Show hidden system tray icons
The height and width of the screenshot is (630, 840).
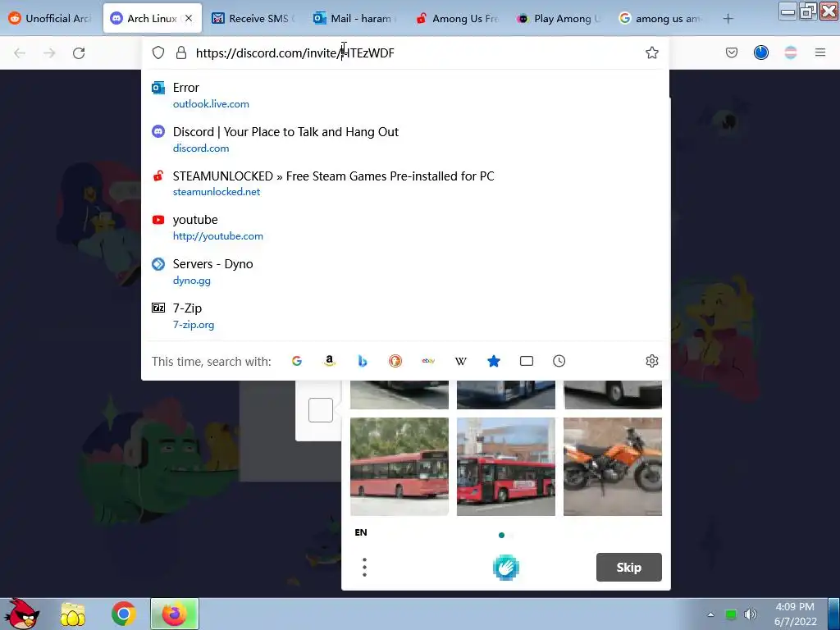tap(711, 614)
